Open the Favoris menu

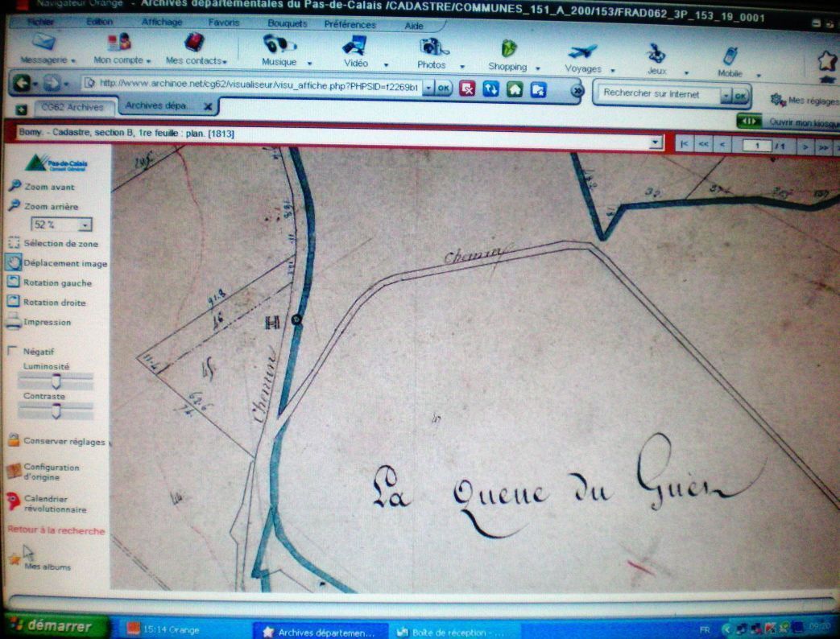(x=223, y=23)
